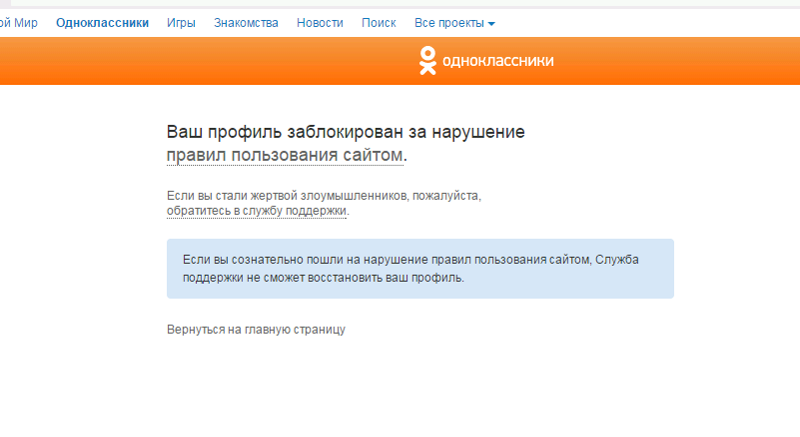Image resolution: width=800 pixels, height=437 pixels.
Task: Click the одноклассники wordmark in the header
Action: coord(498,61)
